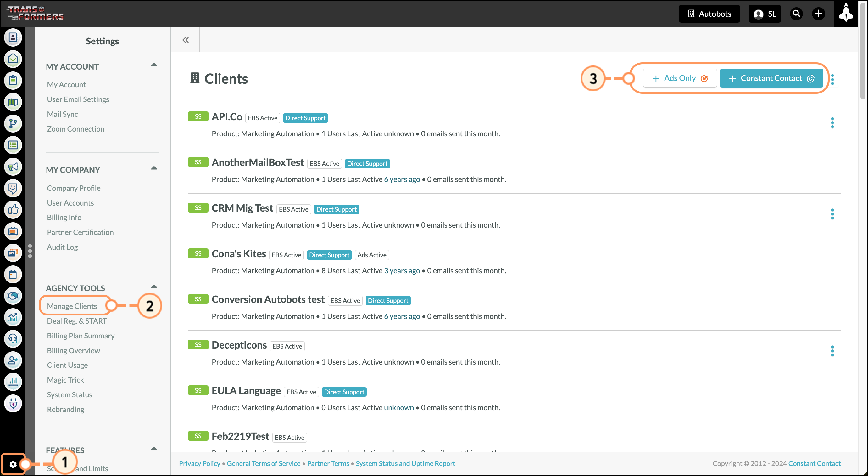Image resolution: width=868 pixels, height=476 pixels.
Task: Select Mail Sync in settings
Action: tap(62, 114)
